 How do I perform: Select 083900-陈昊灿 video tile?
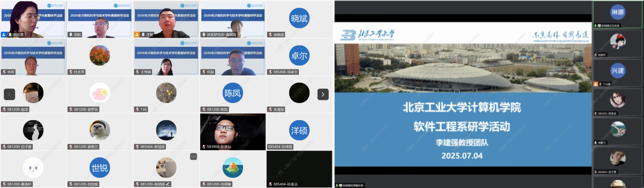point(233,131)
